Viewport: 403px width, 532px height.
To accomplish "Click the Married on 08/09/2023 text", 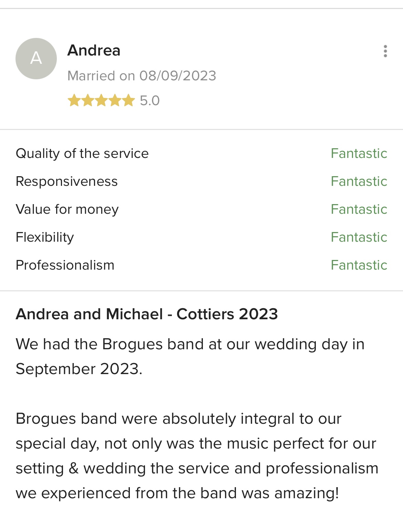I will [142, 76].
